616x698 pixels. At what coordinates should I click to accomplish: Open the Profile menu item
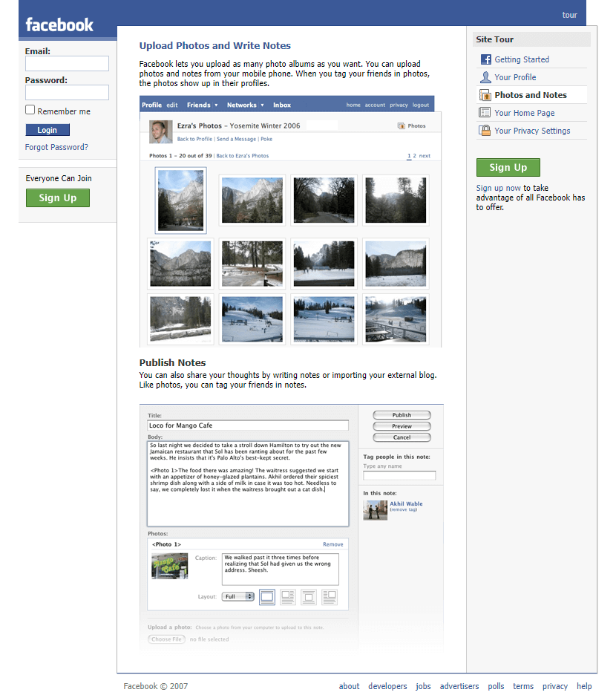click(x=151, y=105)
